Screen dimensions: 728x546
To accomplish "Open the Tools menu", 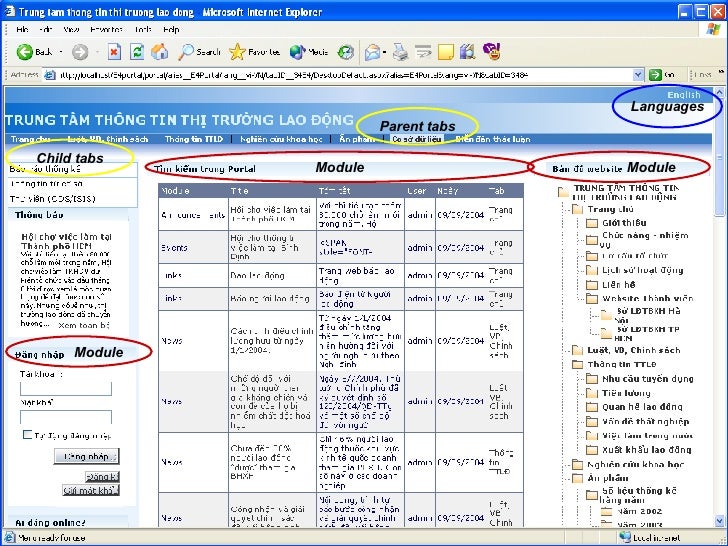I will pyautogui.click(x=143, y=29).
